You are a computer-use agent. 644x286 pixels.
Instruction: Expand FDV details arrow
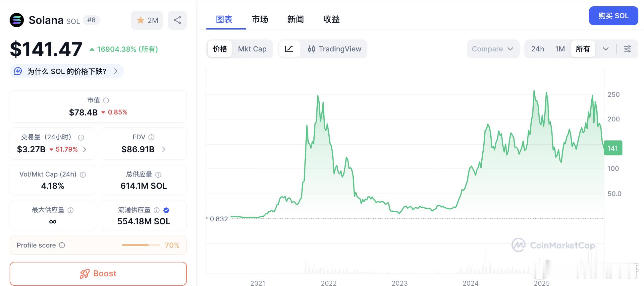pos(164,150)
